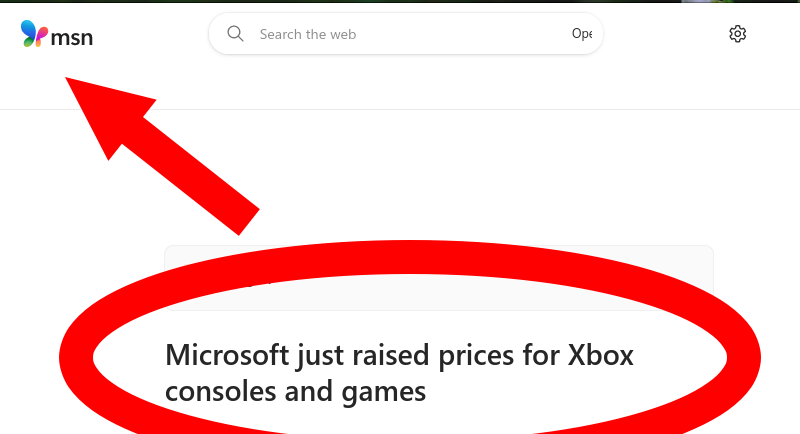Click the word Microsoft in the headline
The height and width of the screenshot is (434, 800).
coord(227,355)
